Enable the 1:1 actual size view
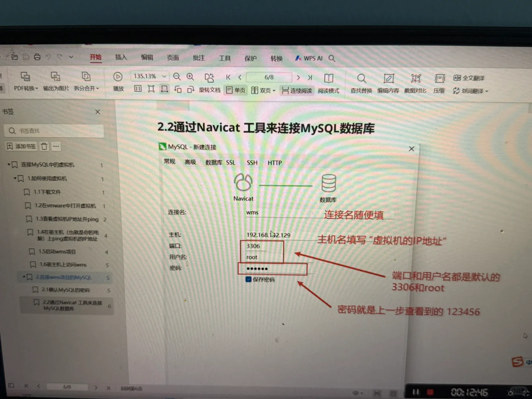The height and width of the screenshot is (399, 532). pyautogui.click(x=137, y=89)
